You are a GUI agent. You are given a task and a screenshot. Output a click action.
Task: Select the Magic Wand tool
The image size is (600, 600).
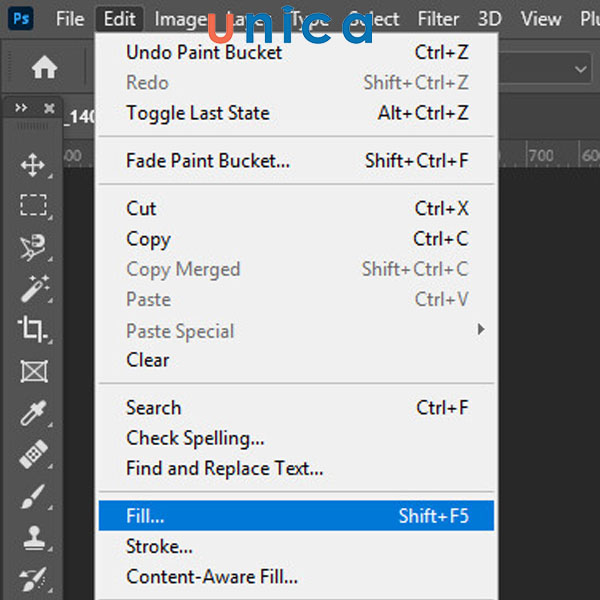33,289
